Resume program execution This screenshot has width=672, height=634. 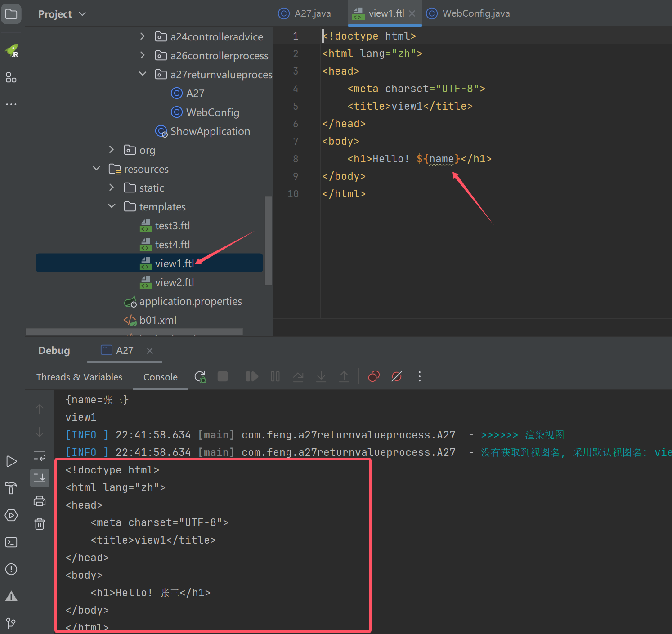coord(252,376)
